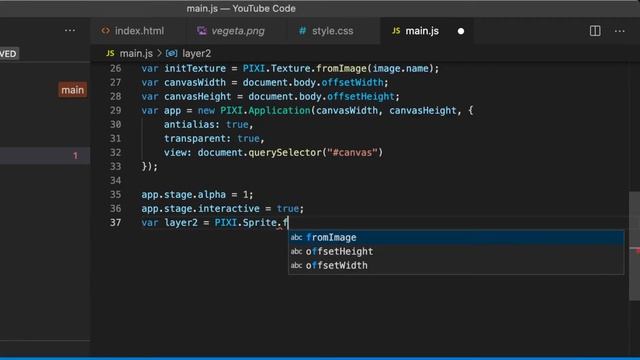Click the abc icon beside offsetHeight

tap(296, 251)
